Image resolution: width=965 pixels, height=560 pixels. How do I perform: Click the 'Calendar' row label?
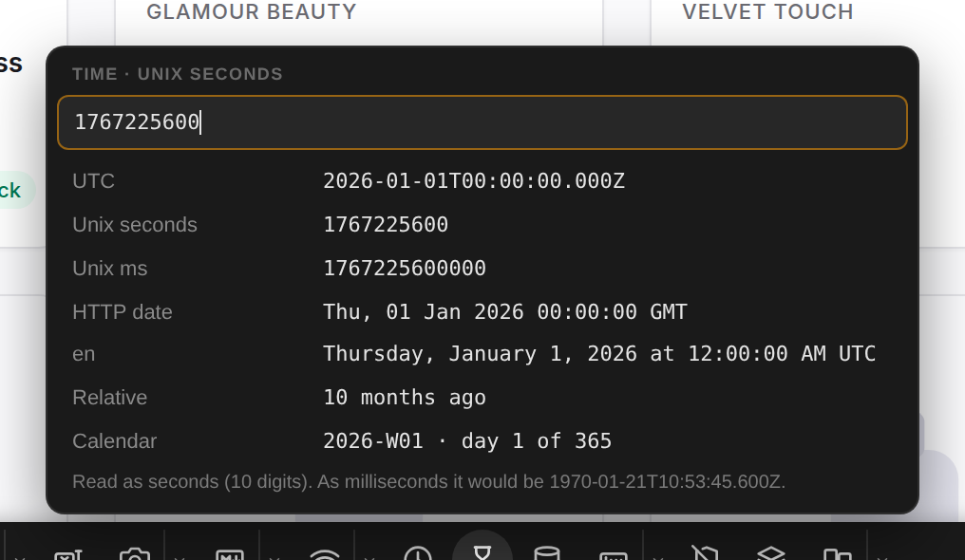[115, 440]
